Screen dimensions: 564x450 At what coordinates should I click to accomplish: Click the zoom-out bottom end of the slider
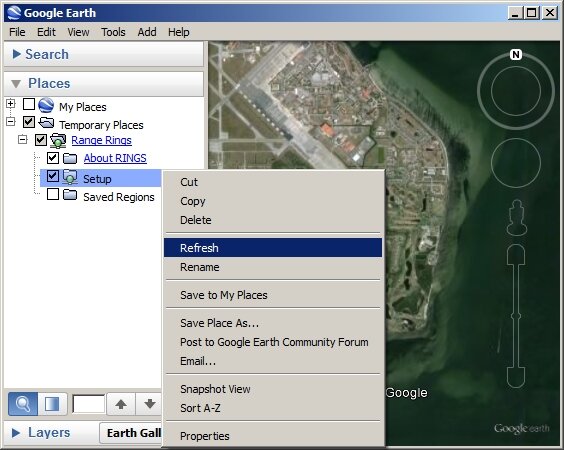[516, 378]
